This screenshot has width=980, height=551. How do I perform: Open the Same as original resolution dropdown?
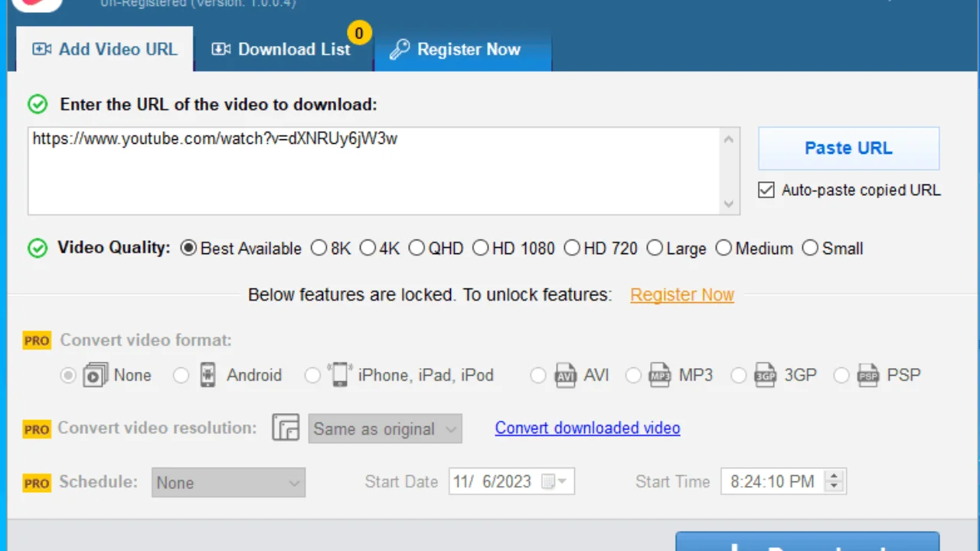click(385, 429)
